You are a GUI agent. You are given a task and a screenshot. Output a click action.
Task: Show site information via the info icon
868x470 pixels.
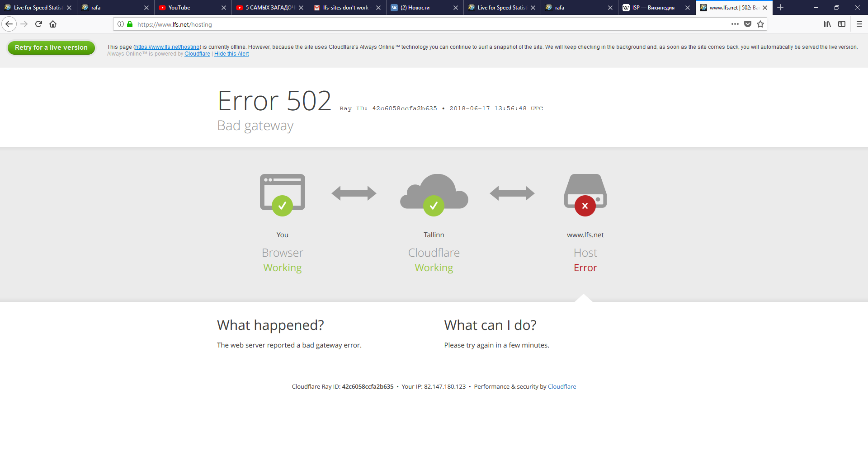point(121,24)
